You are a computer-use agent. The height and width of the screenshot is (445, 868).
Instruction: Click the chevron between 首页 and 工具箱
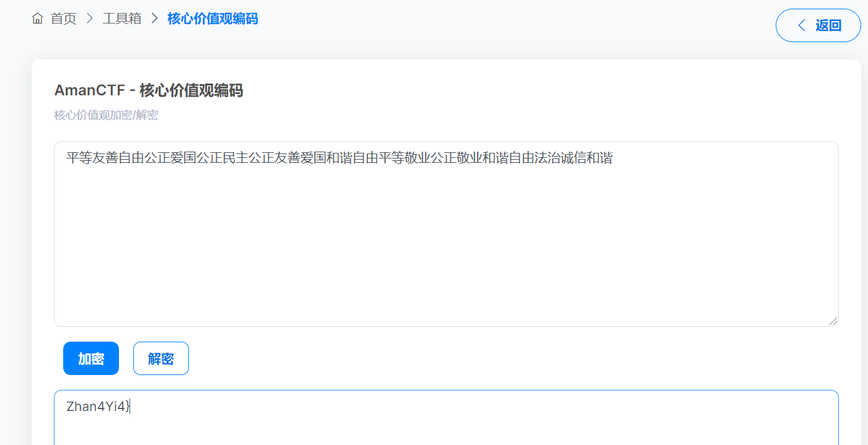[x=89, y=19]
